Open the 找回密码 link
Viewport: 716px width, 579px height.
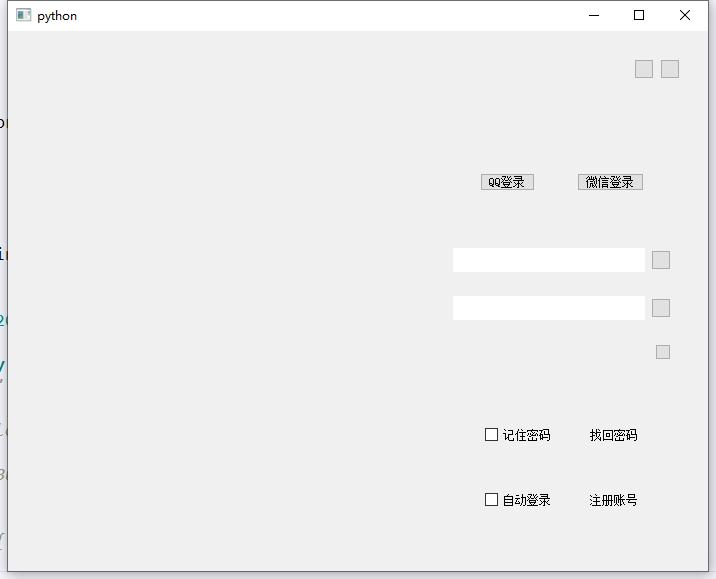pyautogui.click(x=613, y=435)
